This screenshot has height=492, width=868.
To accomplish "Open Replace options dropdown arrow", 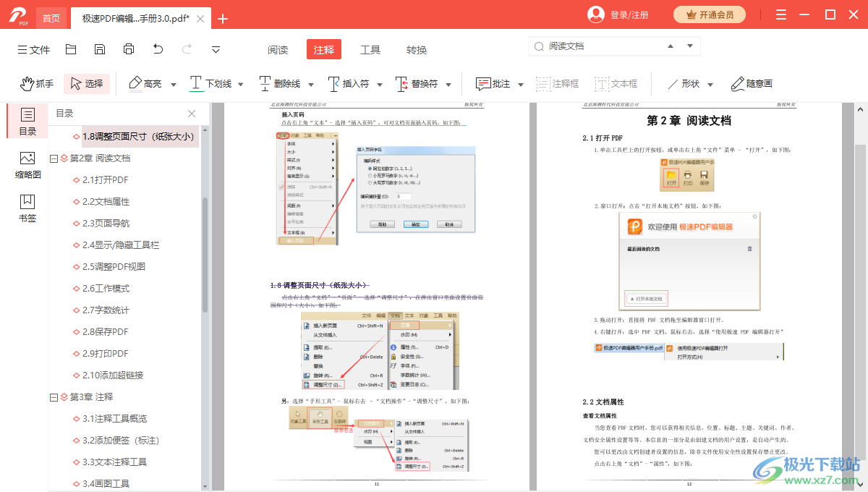I will pos(448,85).
